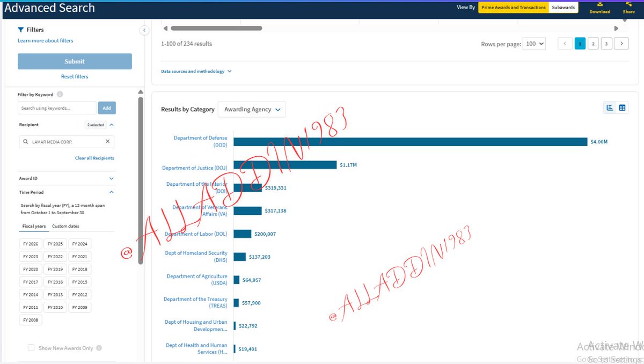Collapse the Time Period filter section
Viewport: 644px width, 364px height.
tap(112, 192)
